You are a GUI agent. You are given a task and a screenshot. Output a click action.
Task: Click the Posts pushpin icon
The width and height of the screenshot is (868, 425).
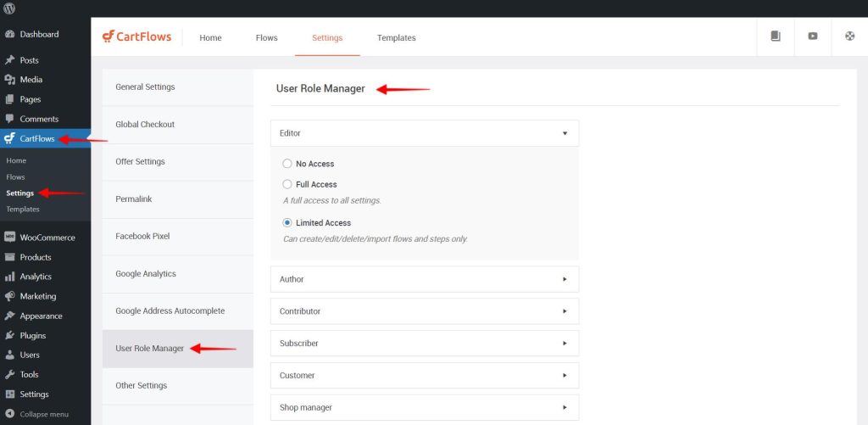click(9, 60)
